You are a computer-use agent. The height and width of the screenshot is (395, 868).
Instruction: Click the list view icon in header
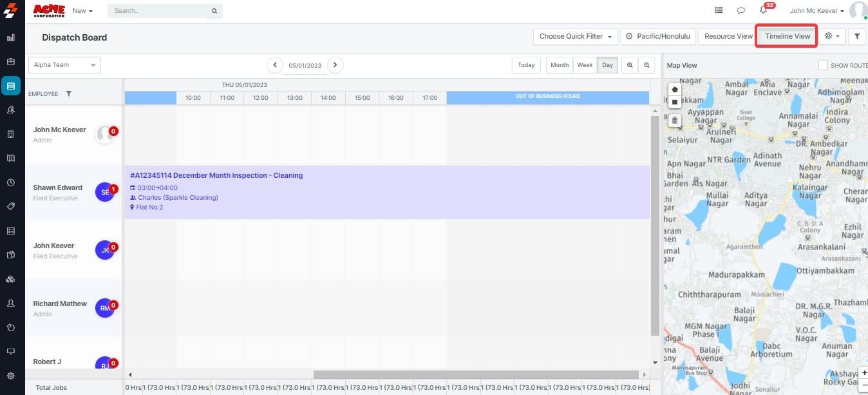719,11
